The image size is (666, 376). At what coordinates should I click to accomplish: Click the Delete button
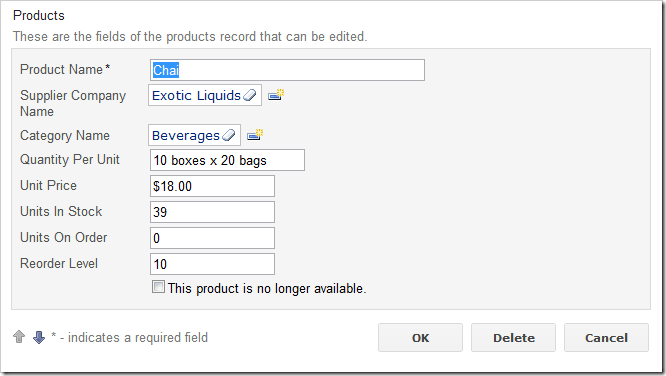[x=514, y=338]
